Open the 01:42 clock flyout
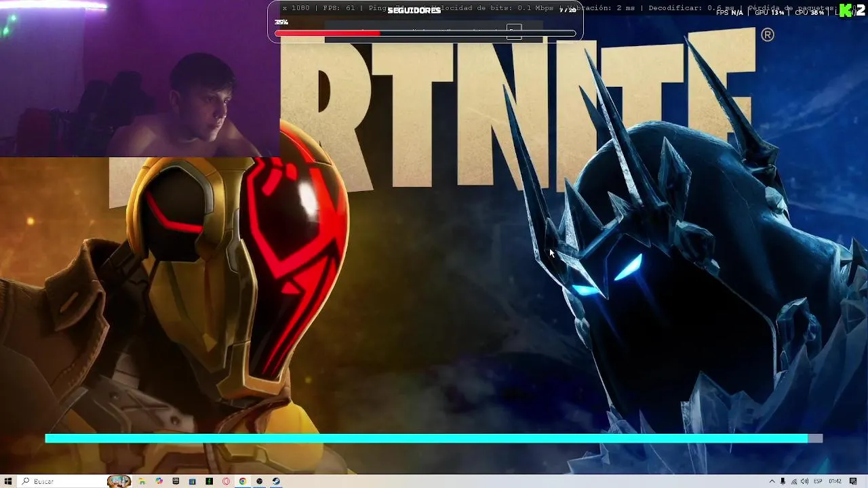 (835, 481)
